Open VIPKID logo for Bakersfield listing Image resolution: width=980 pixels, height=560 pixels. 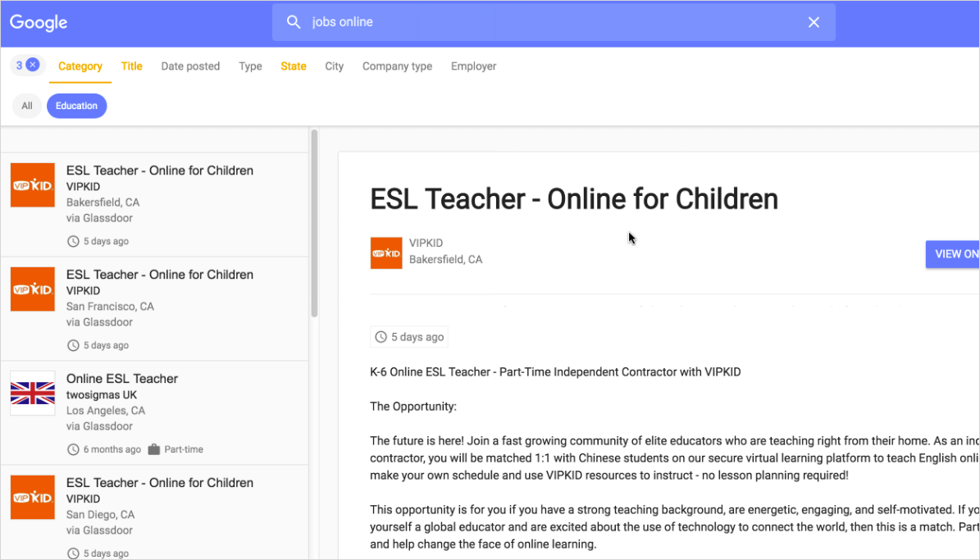33,185
